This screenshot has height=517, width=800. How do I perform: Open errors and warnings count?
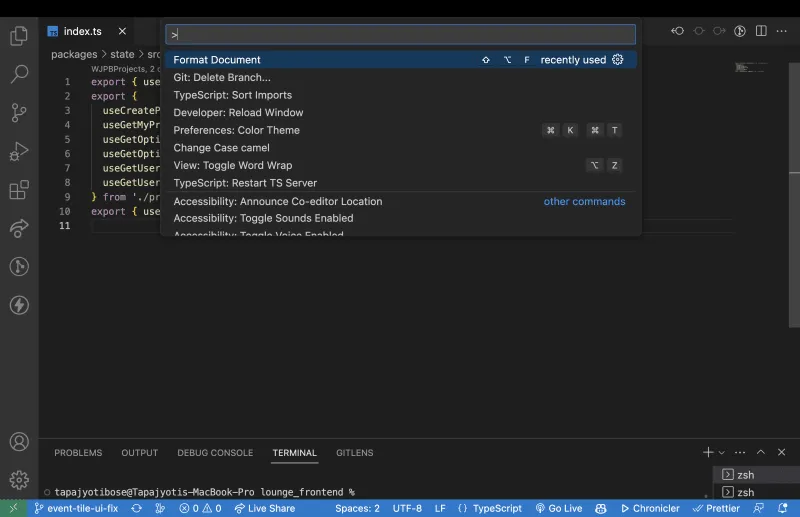(x=200, y=508)
